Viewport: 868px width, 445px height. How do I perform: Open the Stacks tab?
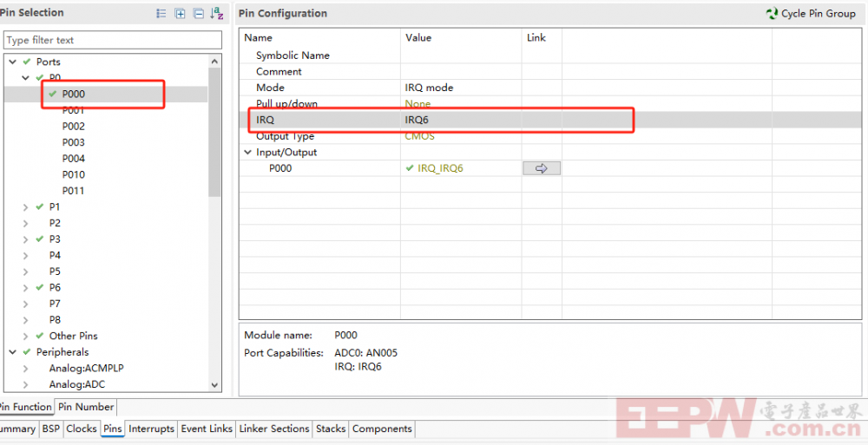click(331, 429)
